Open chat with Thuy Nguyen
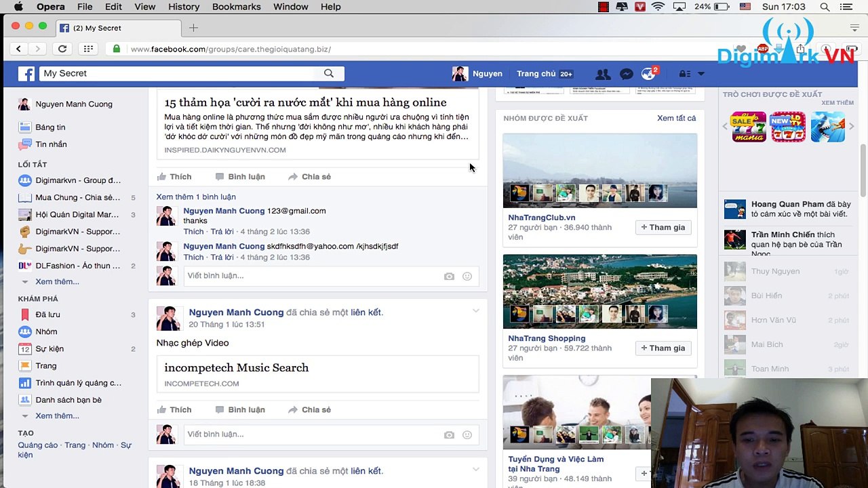Image resolution: width=868 pixels, height=488 pixels. click(786, 271)
